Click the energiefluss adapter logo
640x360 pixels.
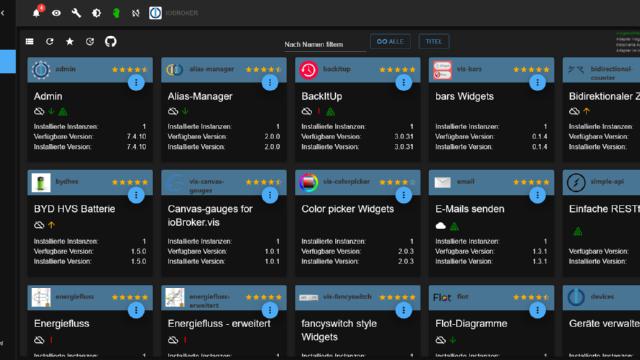coord(41,297)
